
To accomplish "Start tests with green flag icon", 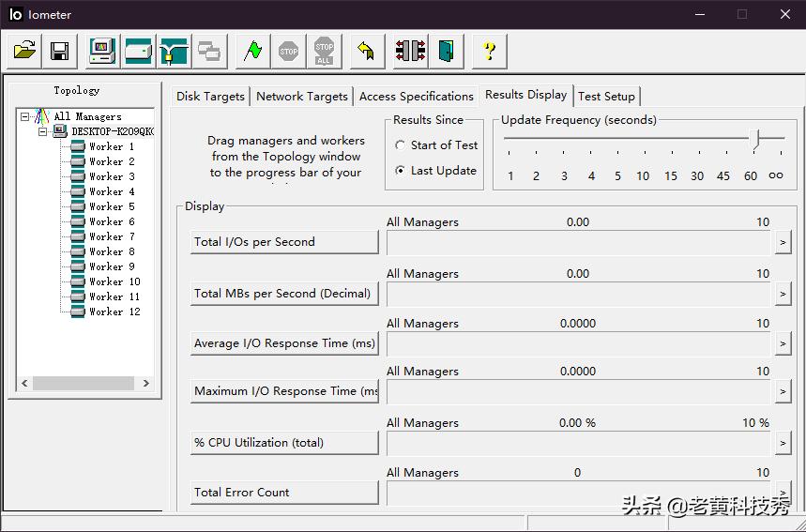I will (x=253, y=51).
